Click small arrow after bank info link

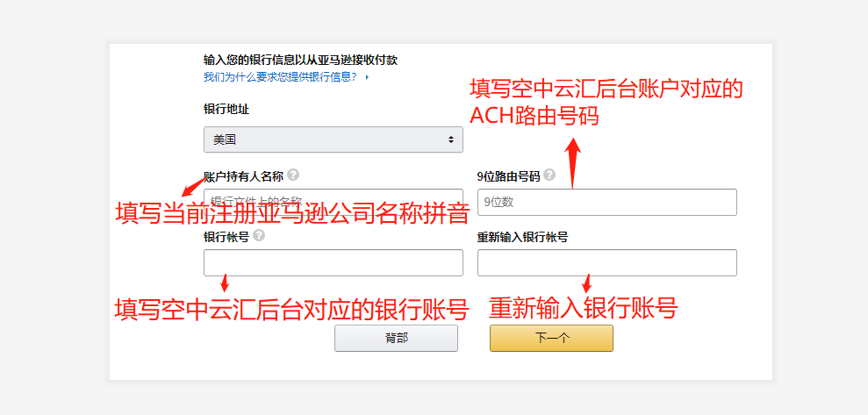367,77
